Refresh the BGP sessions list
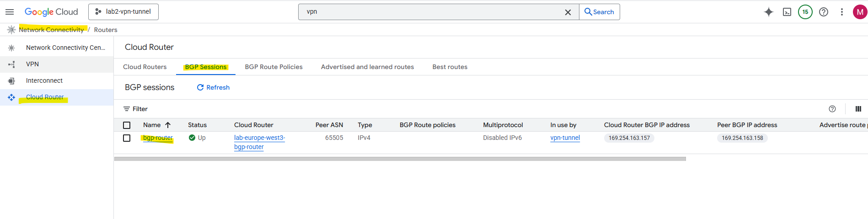This screenshot has width=868, height=219. coord(213,87)
